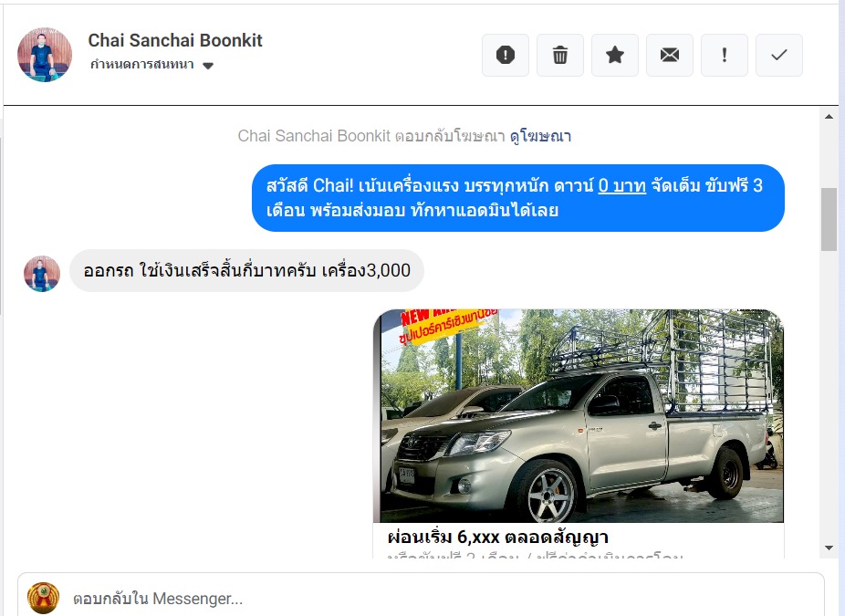Mark conversation as done with the checkmark
Image resolution: width=845 pixels, height=616 pixels.
click(x=778, y=55)
